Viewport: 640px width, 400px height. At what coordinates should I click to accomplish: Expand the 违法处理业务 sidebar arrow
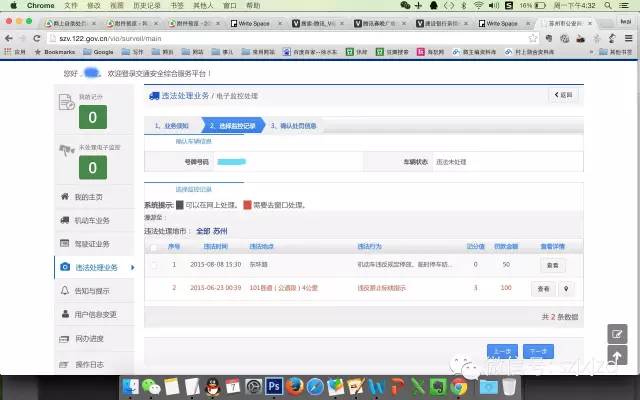pos(132,267)
